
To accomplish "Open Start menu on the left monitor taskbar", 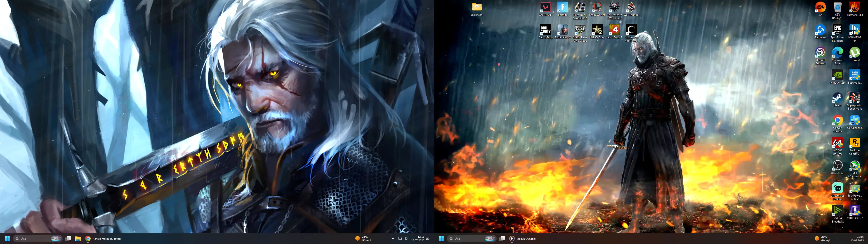I will click(7, 239).
